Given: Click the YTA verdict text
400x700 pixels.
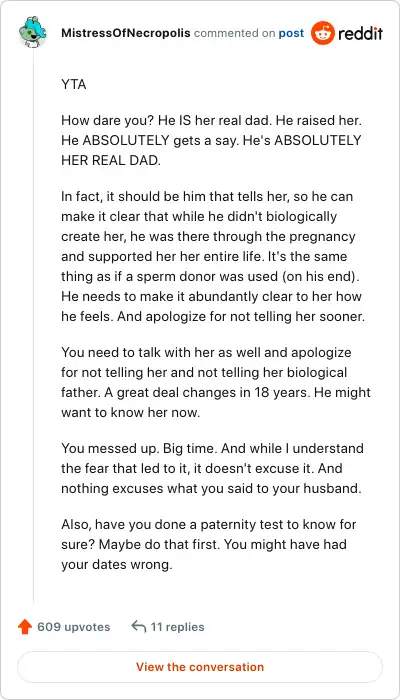Looking at the screenshot, I should coord(74,84).
